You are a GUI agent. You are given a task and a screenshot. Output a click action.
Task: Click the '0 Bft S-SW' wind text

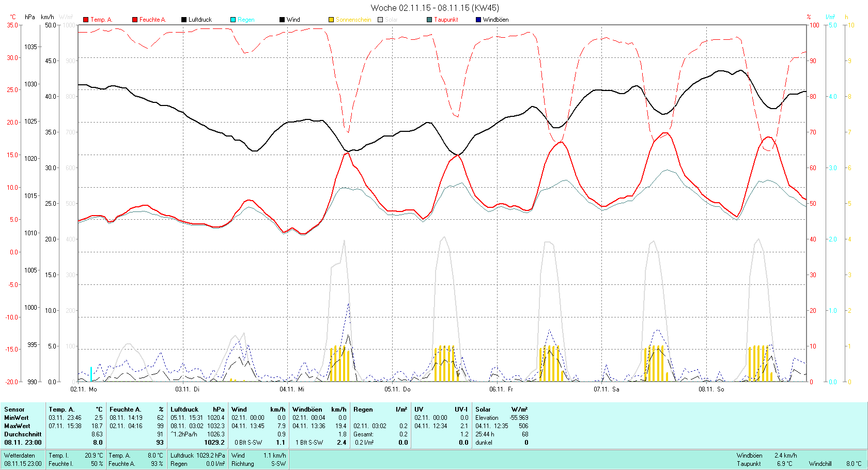[x=249, y=443]
